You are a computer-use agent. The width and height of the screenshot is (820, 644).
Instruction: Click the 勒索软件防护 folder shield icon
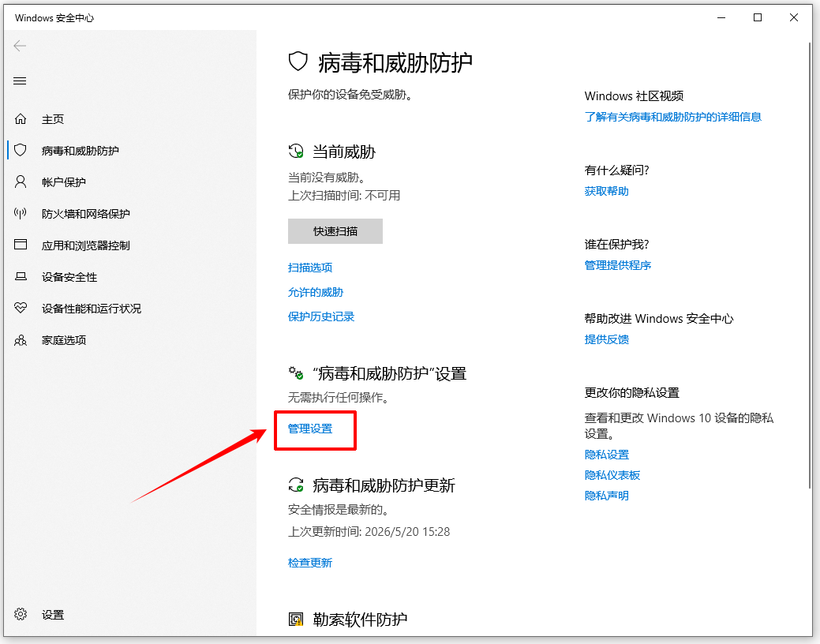pos(296,620)
